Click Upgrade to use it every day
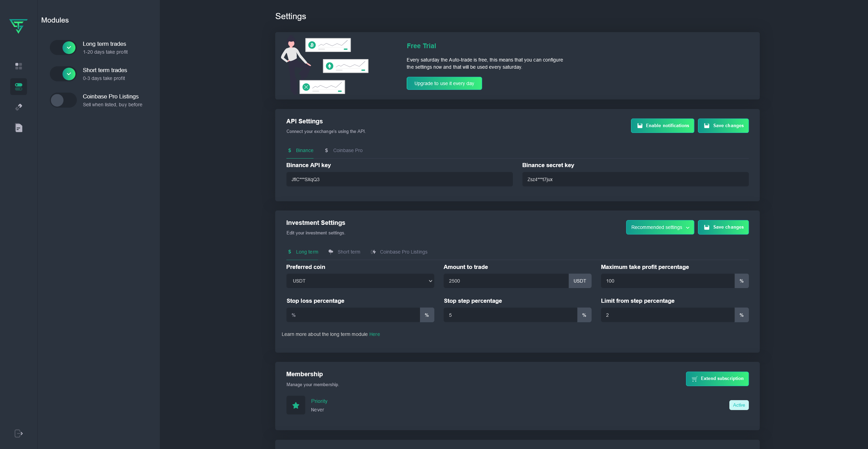The image size is (868, 449). [x=444, y=83]
